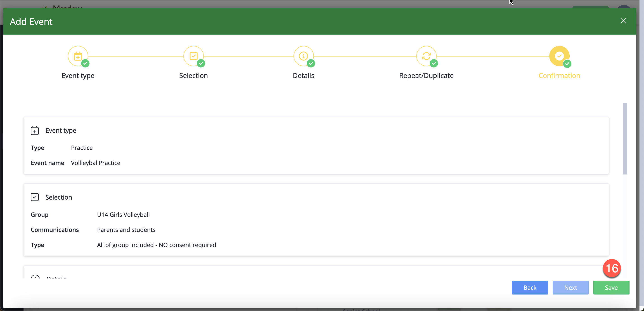
Task: Close the Add Event dialog
Action: [623, 21]
